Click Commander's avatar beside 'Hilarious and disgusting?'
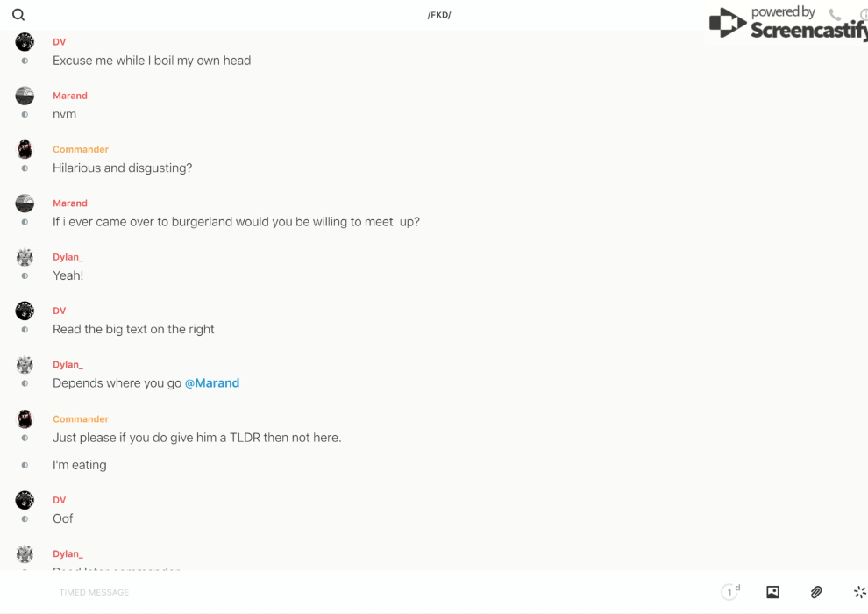Screen dimensions: 868x614 pos(25,149)
